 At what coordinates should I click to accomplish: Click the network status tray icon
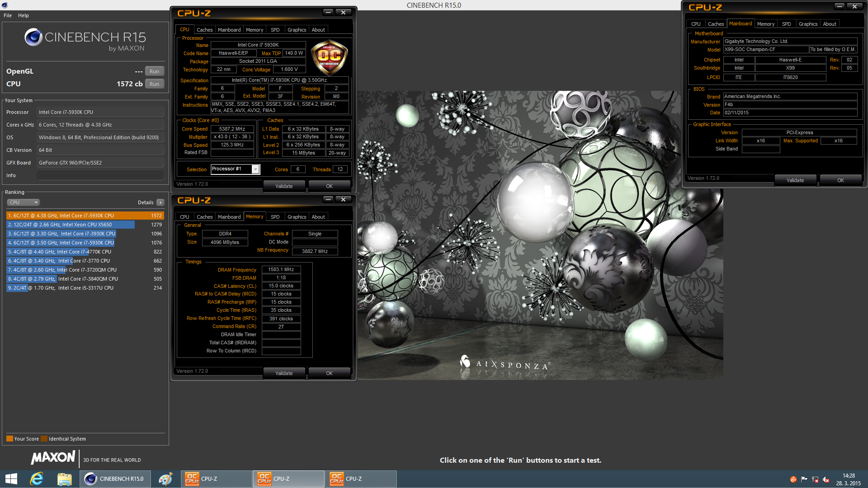tap(815, 479)
